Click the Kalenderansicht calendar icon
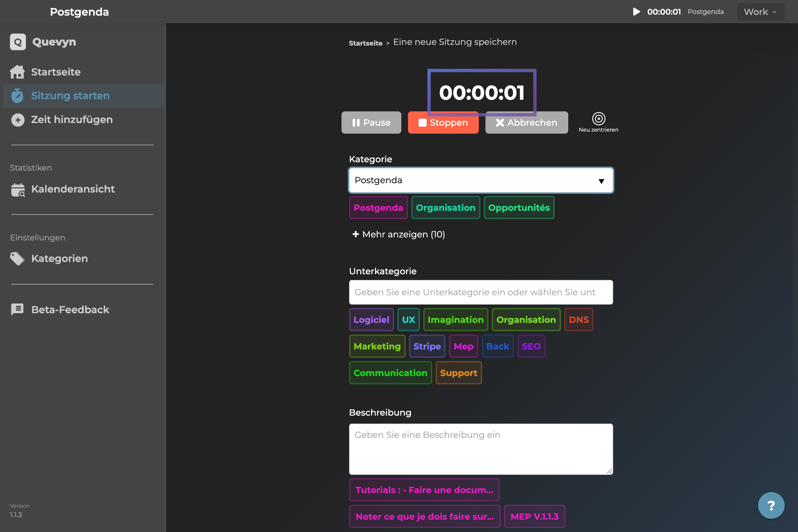 [18, 189]
